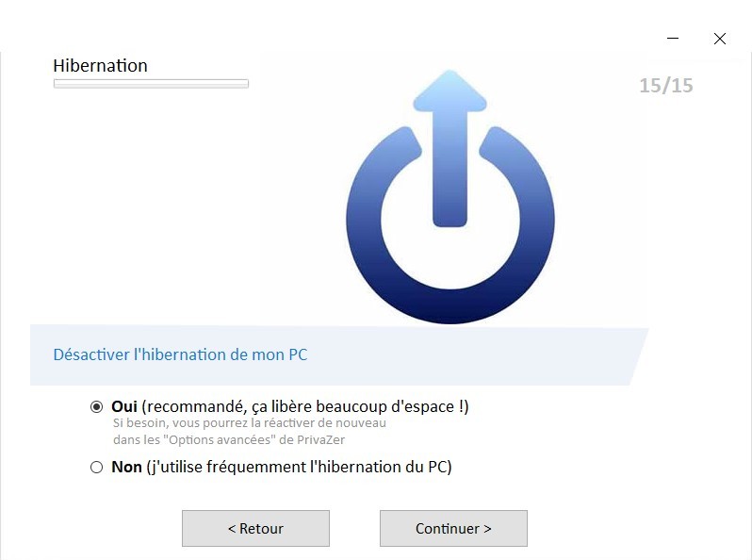The width and height of the screenshot is (752, 560).
Task: Click the "Options avancées" de PrivaZer hint
Action: [x=229, y=439]
